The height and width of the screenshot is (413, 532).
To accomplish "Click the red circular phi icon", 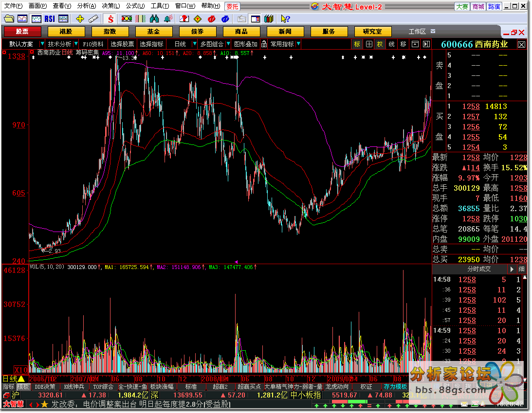I will [x=211, y=19].
